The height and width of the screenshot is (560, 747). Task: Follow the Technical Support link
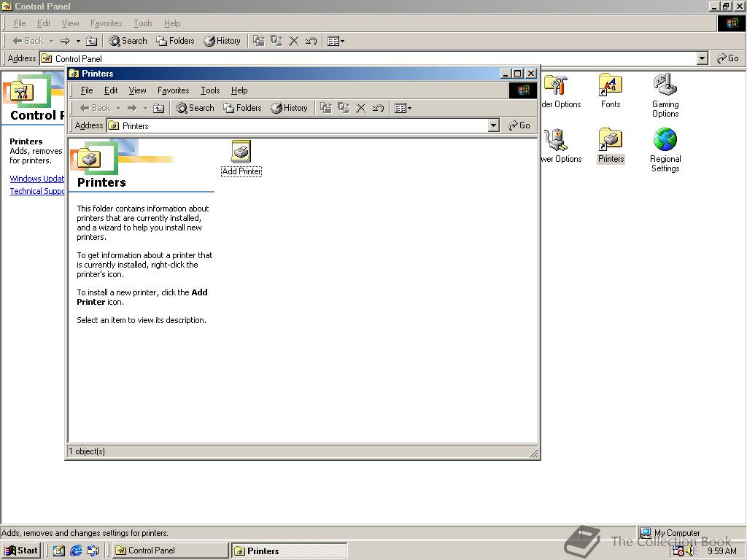[x=37, y=191]
